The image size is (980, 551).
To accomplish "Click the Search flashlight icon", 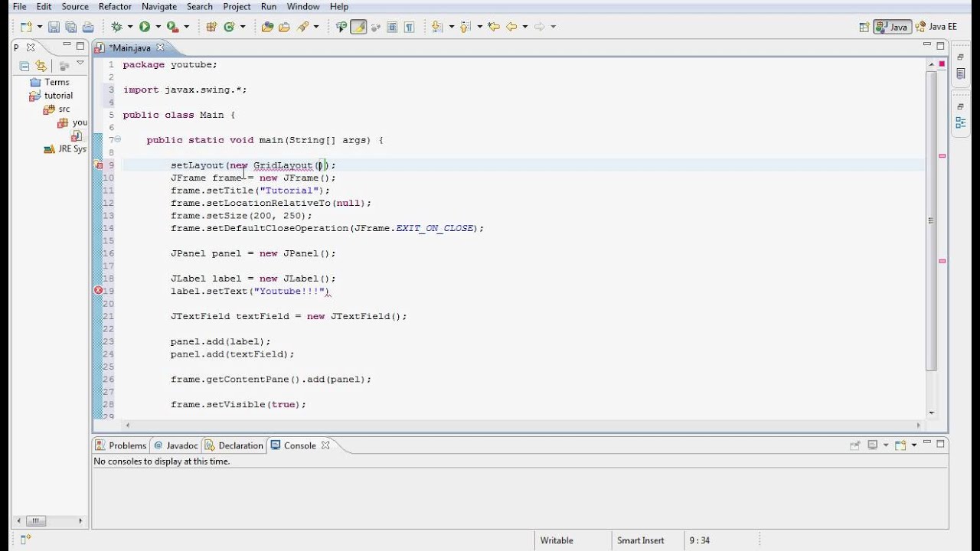I will [302, 27].
